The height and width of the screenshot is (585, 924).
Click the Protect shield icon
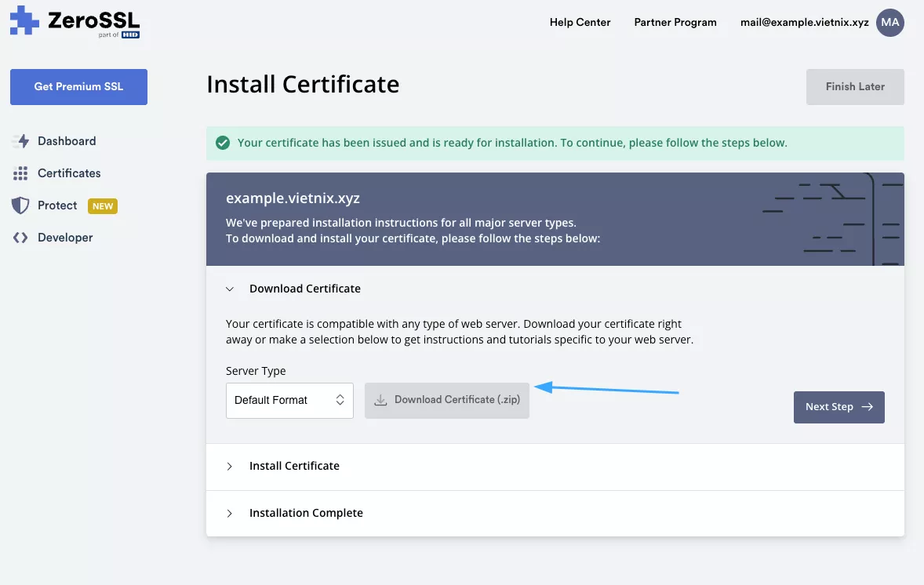coord(20,205)
